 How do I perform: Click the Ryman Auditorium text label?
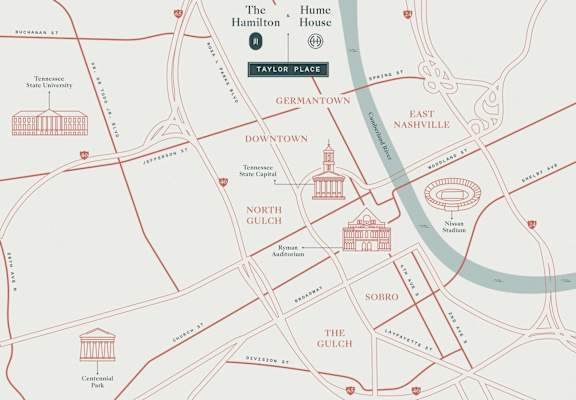tap(288, 251)
